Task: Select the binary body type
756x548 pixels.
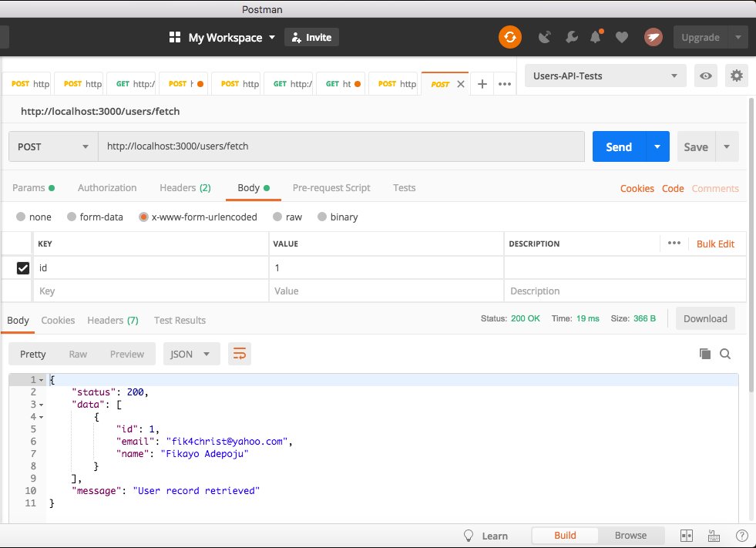Action: click(x=322, y=217)
